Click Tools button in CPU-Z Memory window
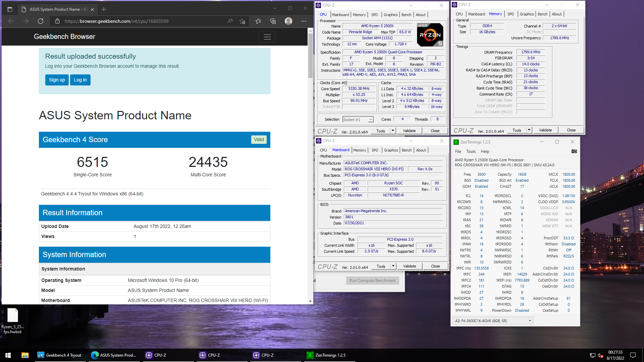The width and height of the screenshot is (644, 362). click(517, 130)
